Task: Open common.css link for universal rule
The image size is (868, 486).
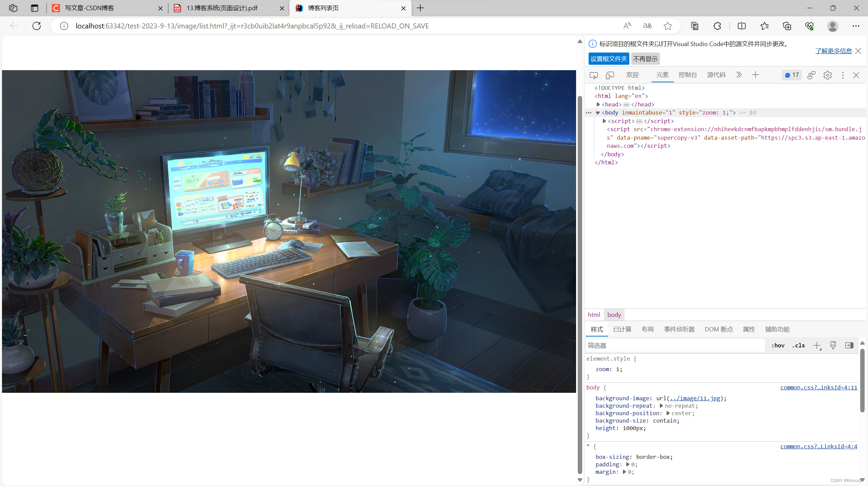Action: (x=818, y=446)
